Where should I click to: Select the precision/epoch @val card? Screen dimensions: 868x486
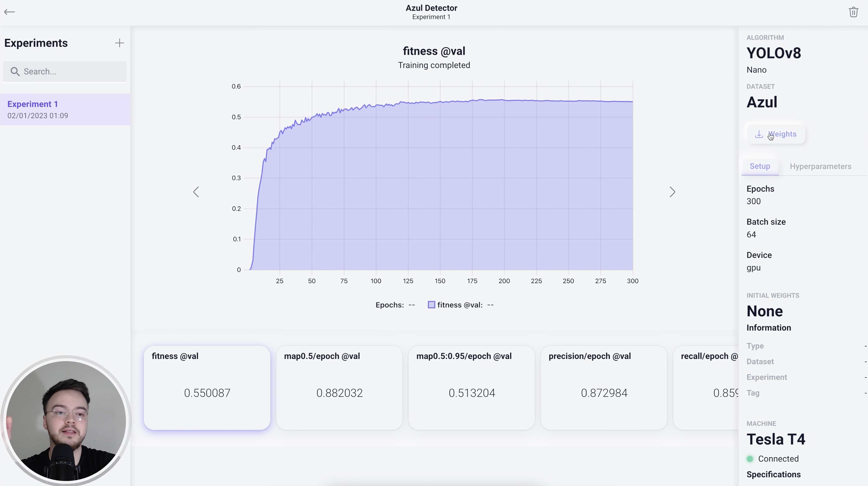pos(604,388)
